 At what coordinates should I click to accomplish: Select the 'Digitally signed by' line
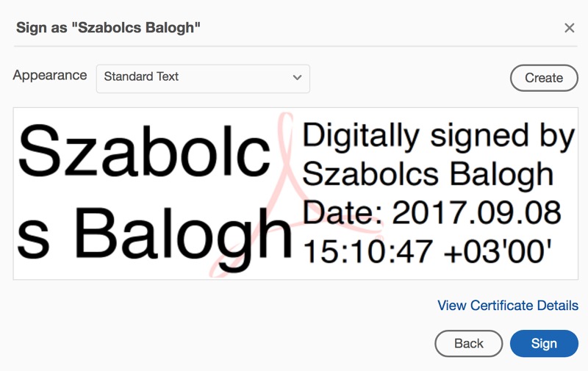tap(438, 137)
